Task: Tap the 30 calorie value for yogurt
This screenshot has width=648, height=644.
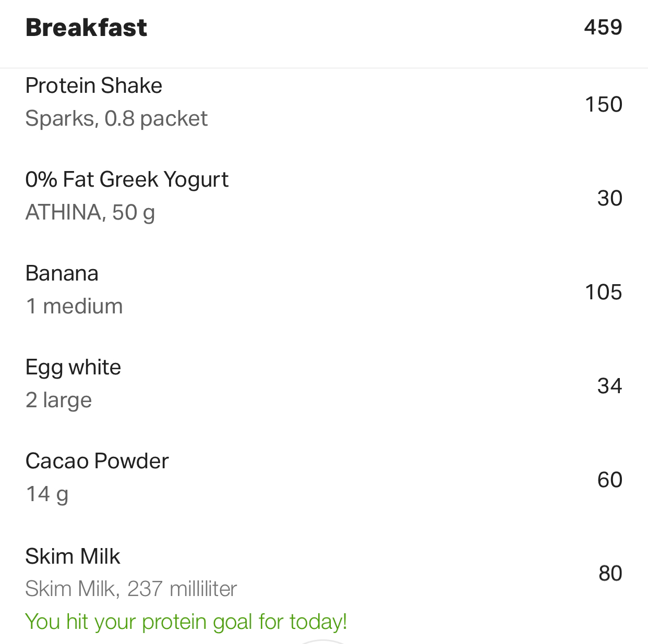Action: point(610,198)
